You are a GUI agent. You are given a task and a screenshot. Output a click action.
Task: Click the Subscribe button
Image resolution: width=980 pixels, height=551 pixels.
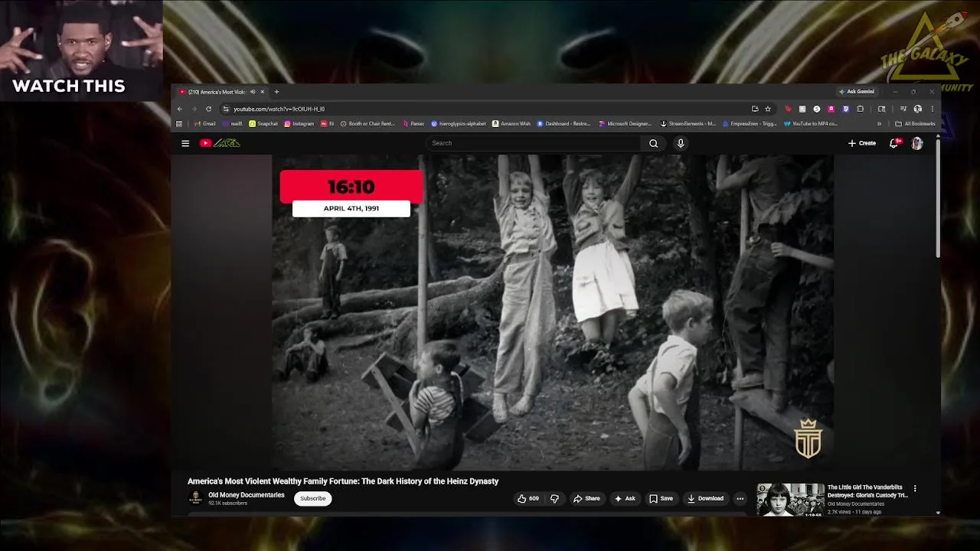coord(312,498)
